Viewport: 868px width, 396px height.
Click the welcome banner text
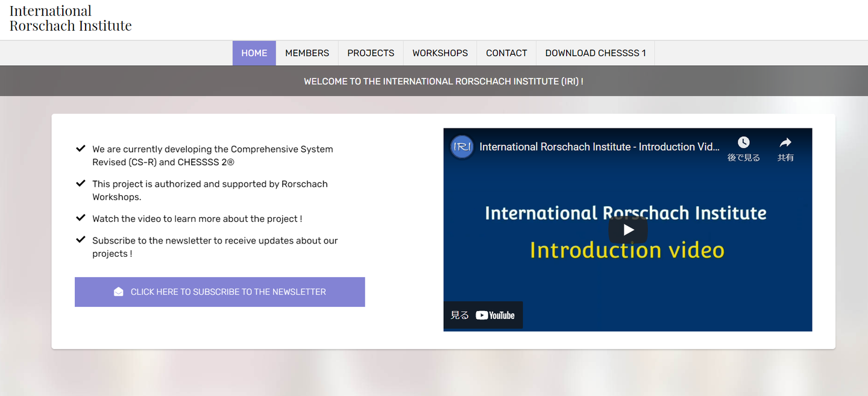coord(444,81)
